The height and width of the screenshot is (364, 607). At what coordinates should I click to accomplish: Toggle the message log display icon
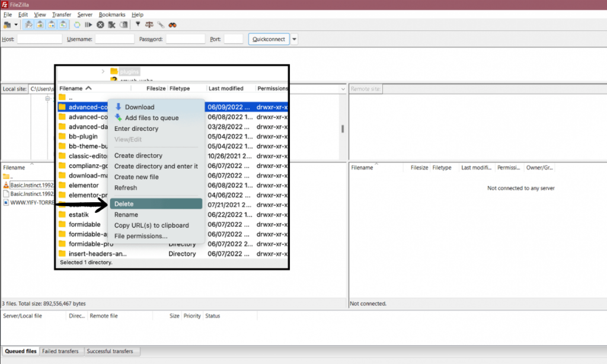(29, 25)
